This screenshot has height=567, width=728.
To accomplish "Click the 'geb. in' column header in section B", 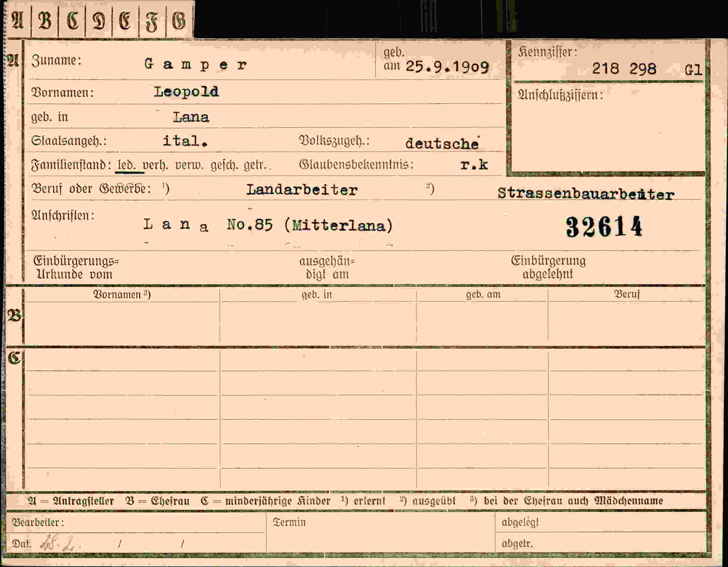I will click(x=317, y=295).
